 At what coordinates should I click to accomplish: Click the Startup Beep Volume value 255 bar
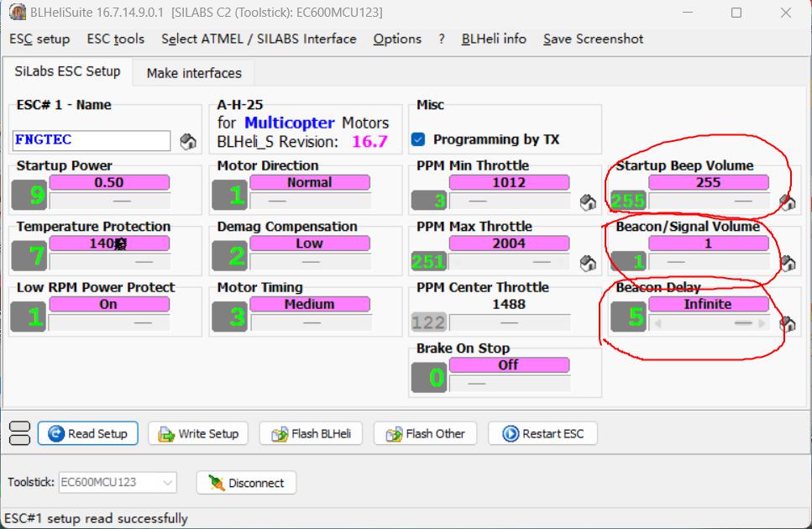[709, 183]
